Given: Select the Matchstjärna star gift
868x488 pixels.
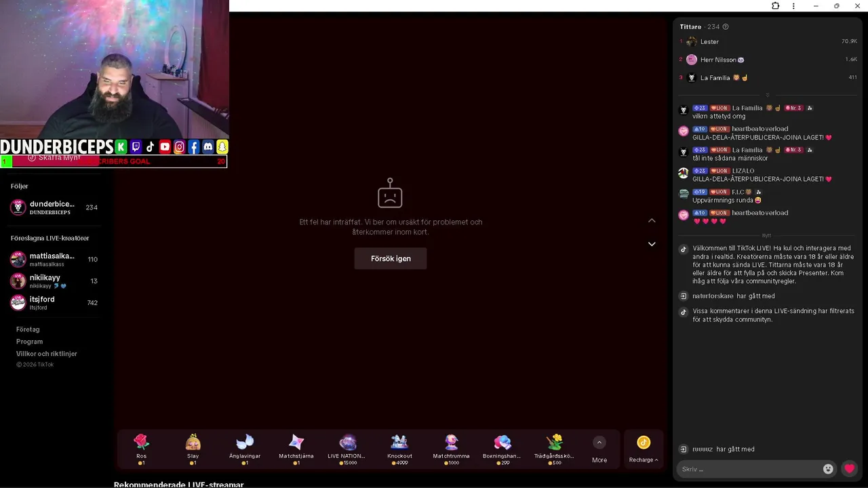Looking at the screenshot, I should (296, 449).
